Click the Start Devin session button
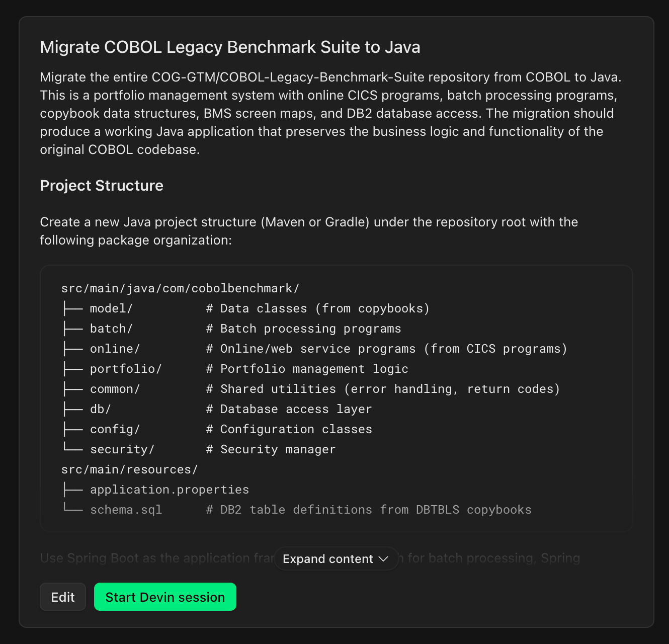 [165, 597]
